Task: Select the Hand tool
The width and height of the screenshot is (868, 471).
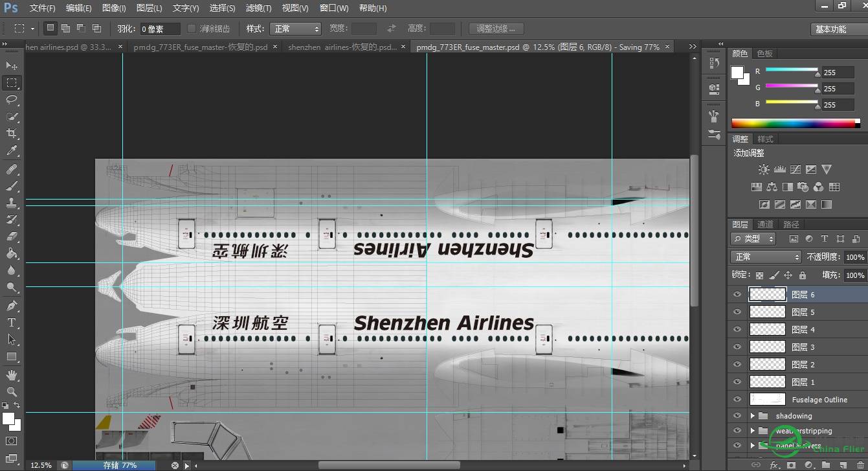Action: (x=12, y=375)
